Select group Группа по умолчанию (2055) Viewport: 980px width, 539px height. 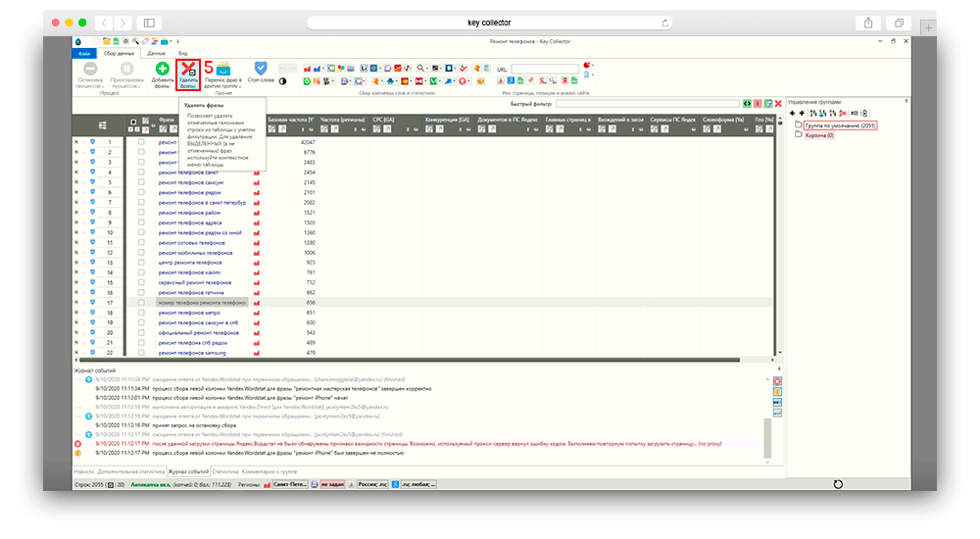tap(840, 125)
